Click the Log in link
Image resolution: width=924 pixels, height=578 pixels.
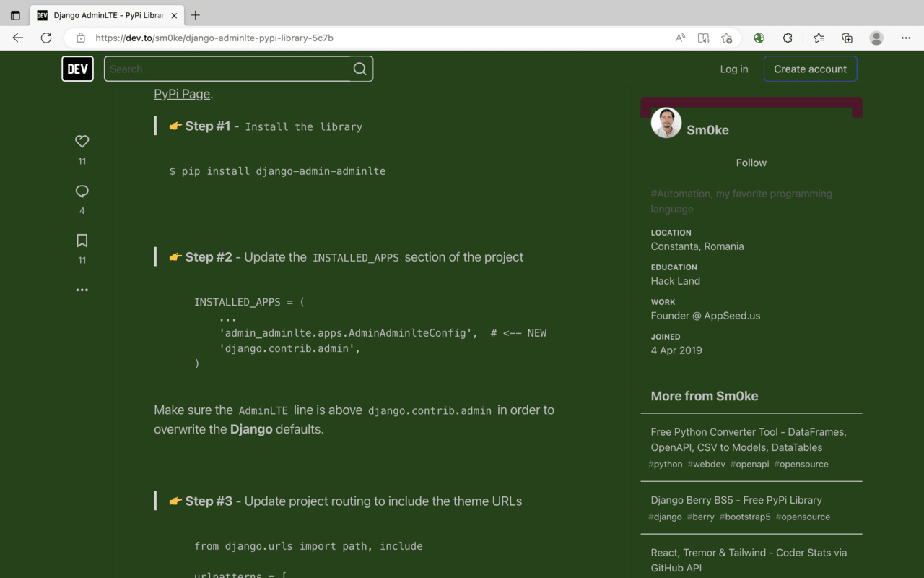(734, 69)
